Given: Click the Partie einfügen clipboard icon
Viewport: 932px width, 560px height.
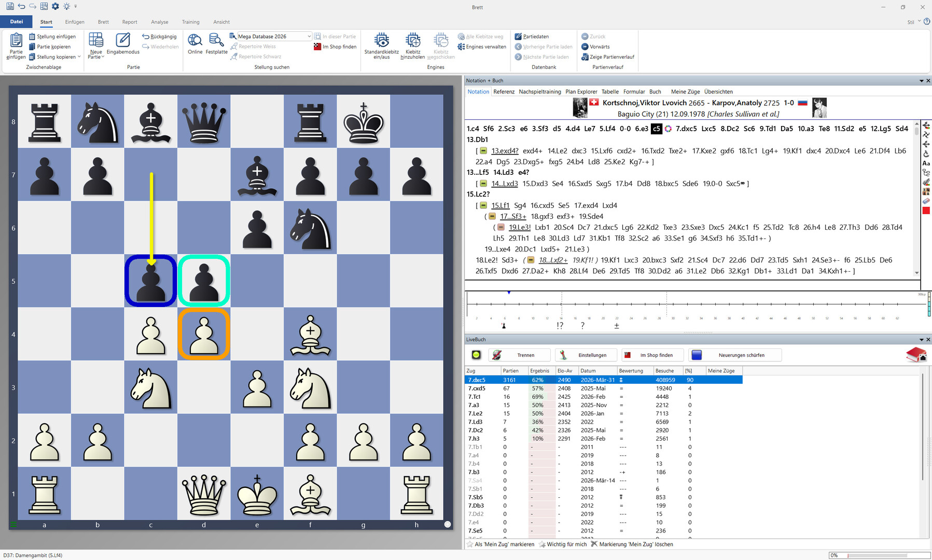Looking at the screenshot, I should click(16, 40).
